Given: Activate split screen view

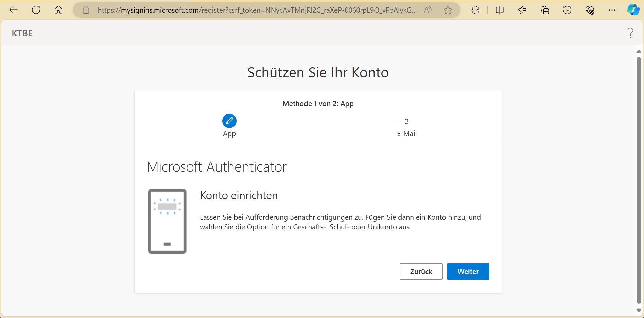Looking at the screenshot, I should 499,10.
